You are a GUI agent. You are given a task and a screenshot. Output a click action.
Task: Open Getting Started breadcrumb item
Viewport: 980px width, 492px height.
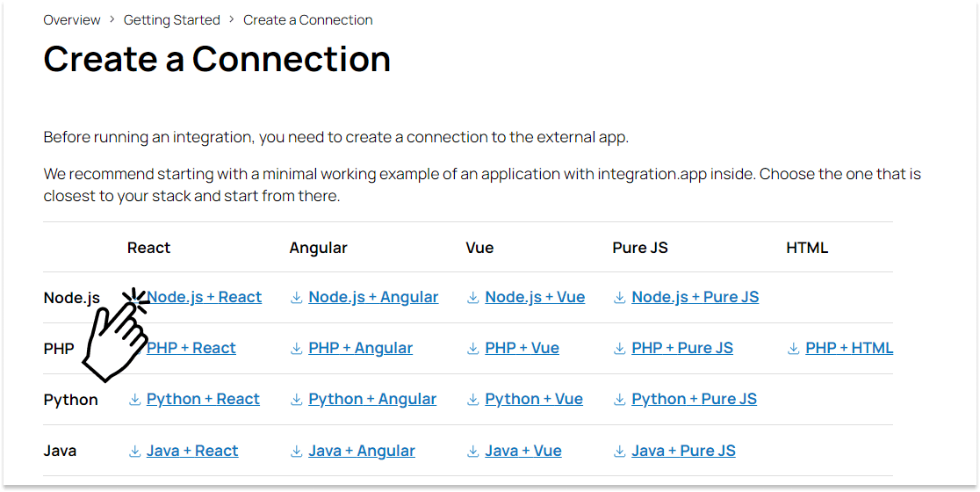coord(172,20)
